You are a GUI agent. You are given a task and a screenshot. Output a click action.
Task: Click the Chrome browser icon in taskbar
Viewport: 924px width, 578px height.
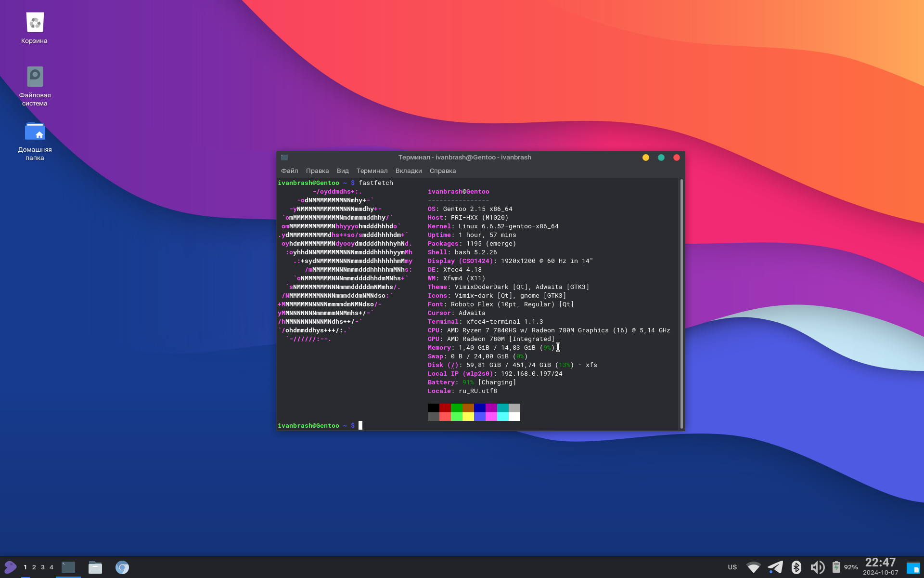click(x=122, y=566)
